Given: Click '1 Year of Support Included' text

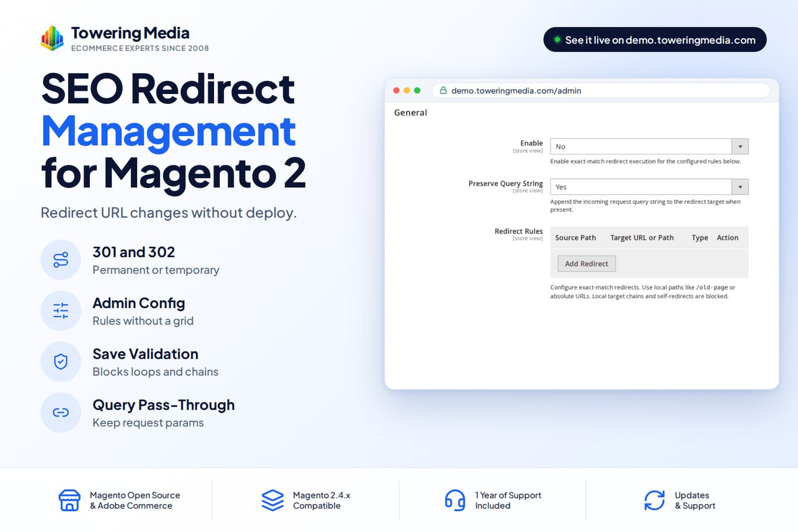Looking at the screenshot, I should tap(508, 501).
